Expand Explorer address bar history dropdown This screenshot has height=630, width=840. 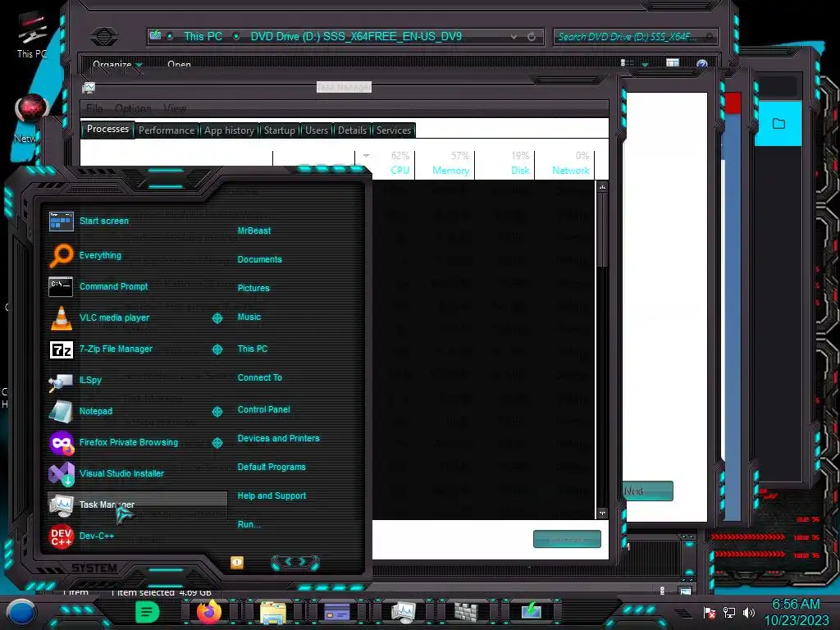click(x=514, y=36)
